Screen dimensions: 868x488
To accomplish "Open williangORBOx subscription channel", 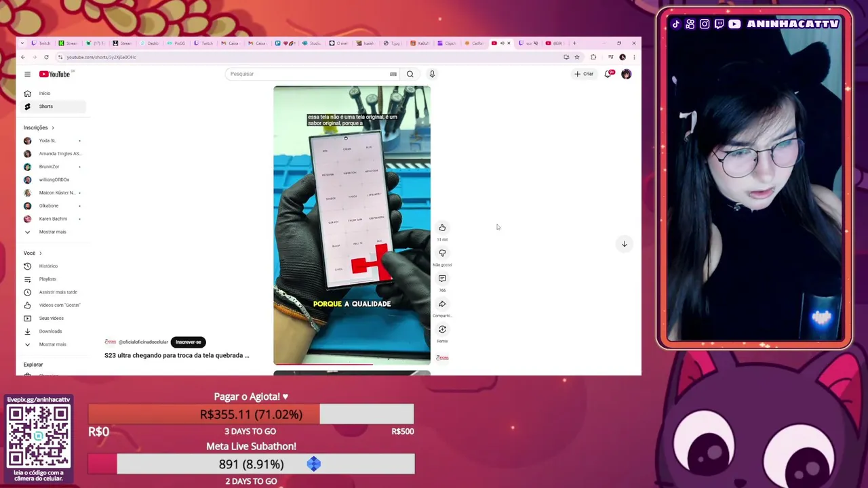I will tap(54, 180).
